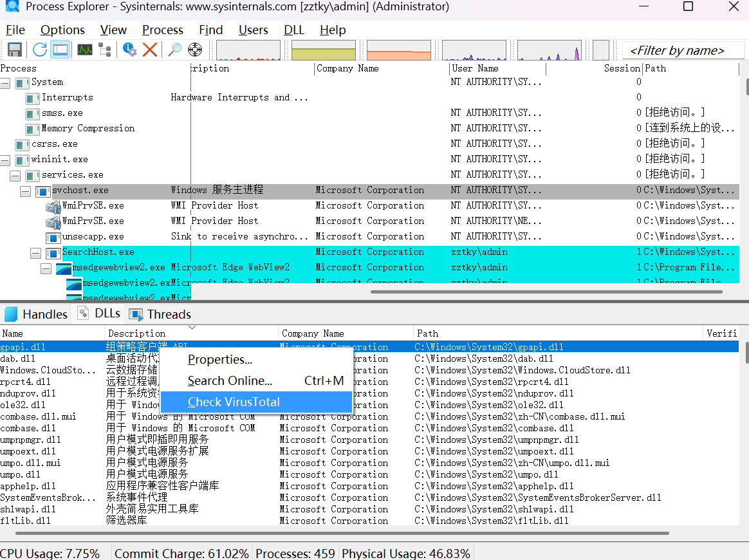Select the combase.dll row in DLL list
Viewport: 749px width, 560px height.
tap(369, 428)
